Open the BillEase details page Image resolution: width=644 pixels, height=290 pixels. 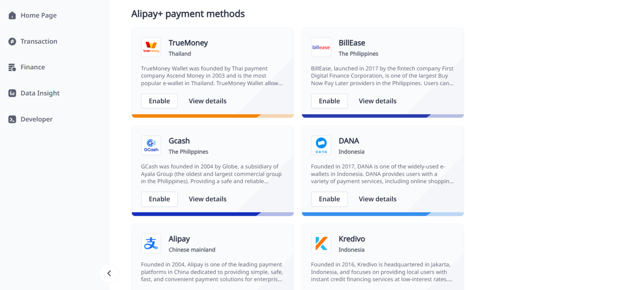377,101
